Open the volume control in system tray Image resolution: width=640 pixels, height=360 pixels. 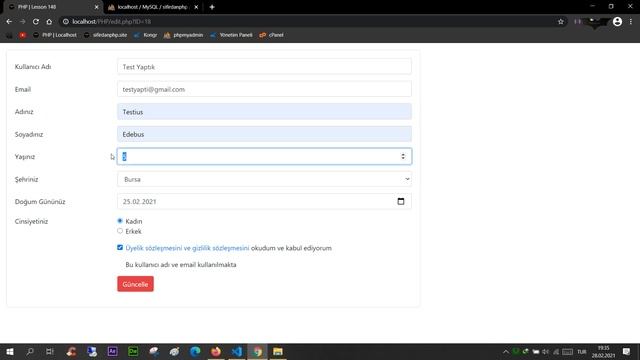(546, 352)
